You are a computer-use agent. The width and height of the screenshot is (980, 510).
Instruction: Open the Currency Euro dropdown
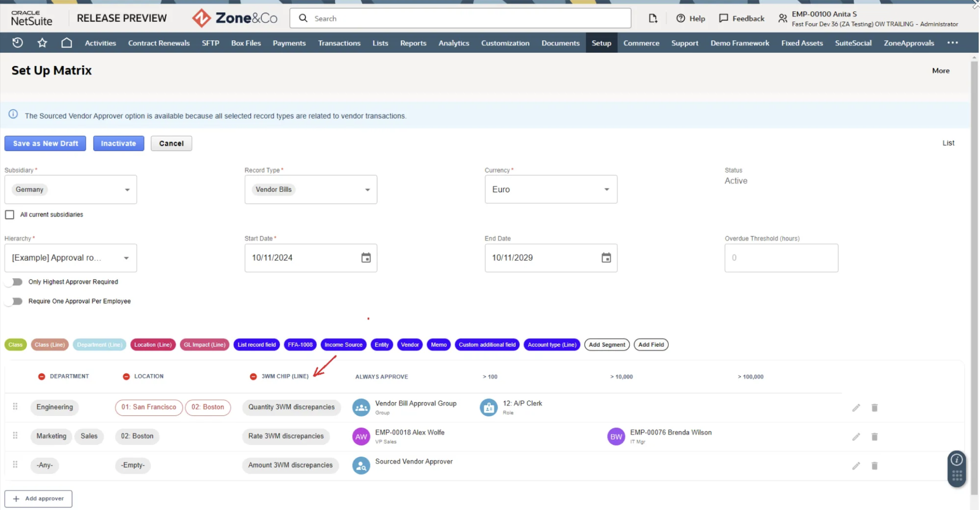(606, 189)
